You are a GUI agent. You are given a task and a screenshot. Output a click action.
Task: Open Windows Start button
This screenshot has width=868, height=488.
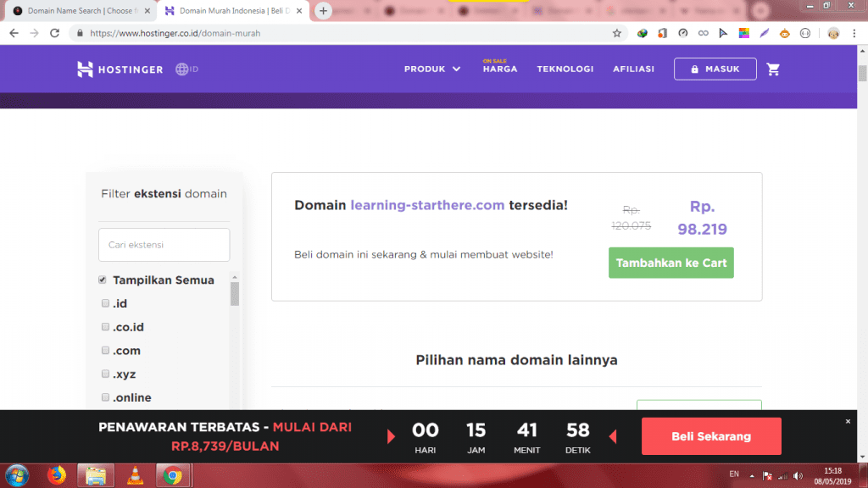point(17,476)
